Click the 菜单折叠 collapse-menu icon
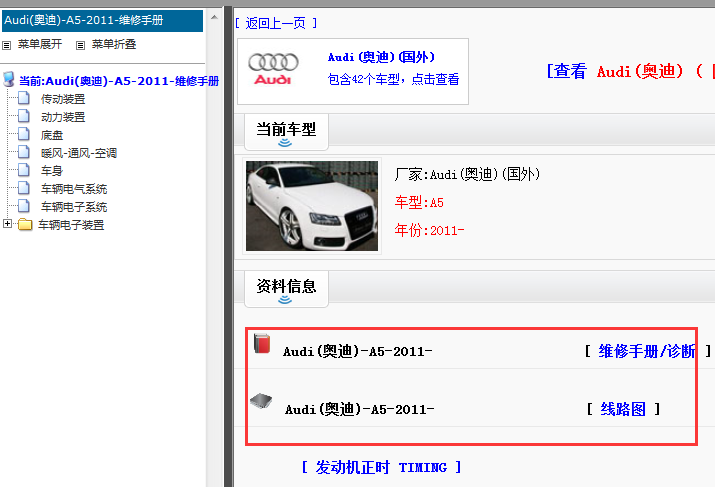 coord(80,45)
